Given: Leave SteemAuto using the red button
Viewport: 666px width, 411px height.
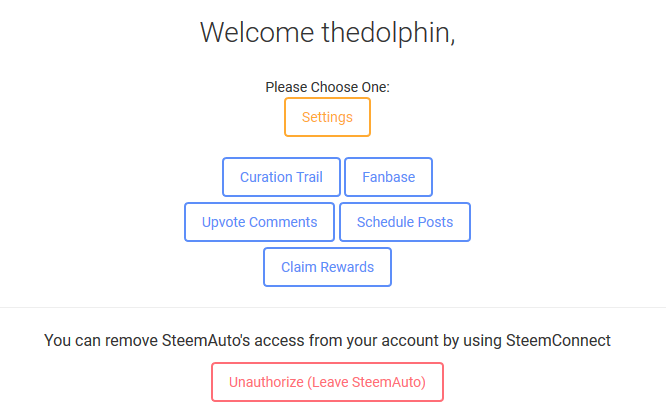Looking at the screenshot, I should [327, 382].
